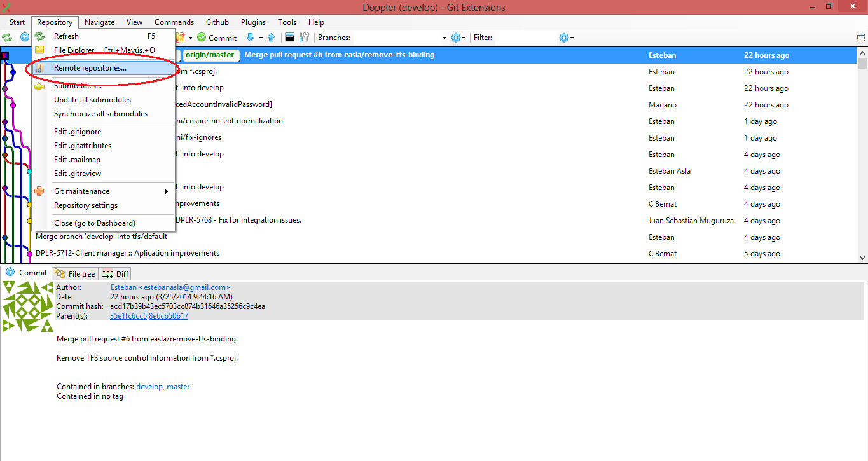Click the blue up-arrow Push icon
This screenshot has width=868, height=461.
(271, 38)
